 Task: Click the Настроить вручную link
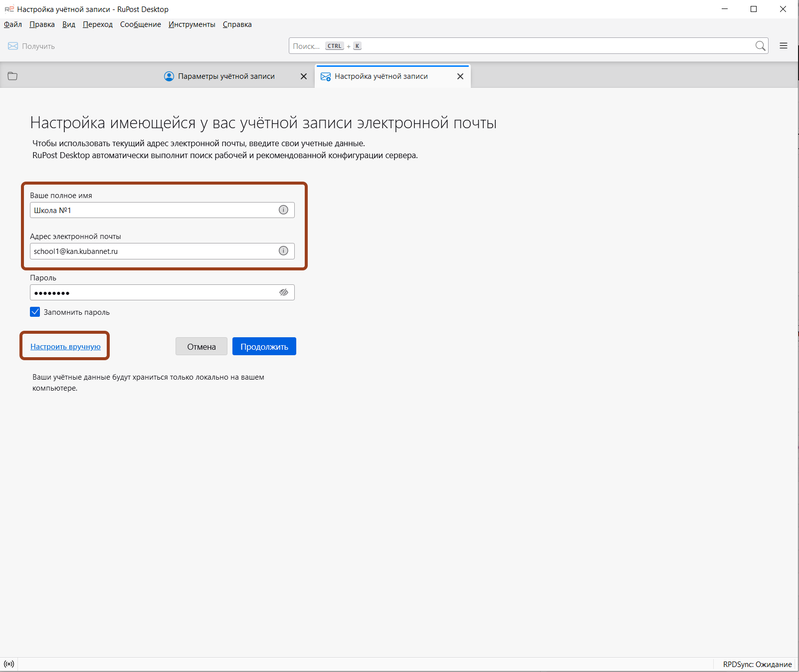click(65, 346)
